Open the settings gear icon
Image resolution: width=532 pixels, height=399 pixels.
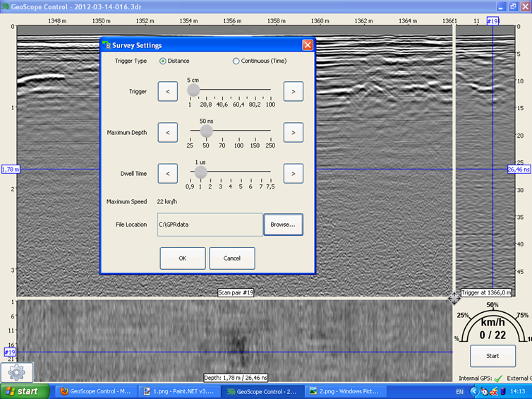coord(17,371)
